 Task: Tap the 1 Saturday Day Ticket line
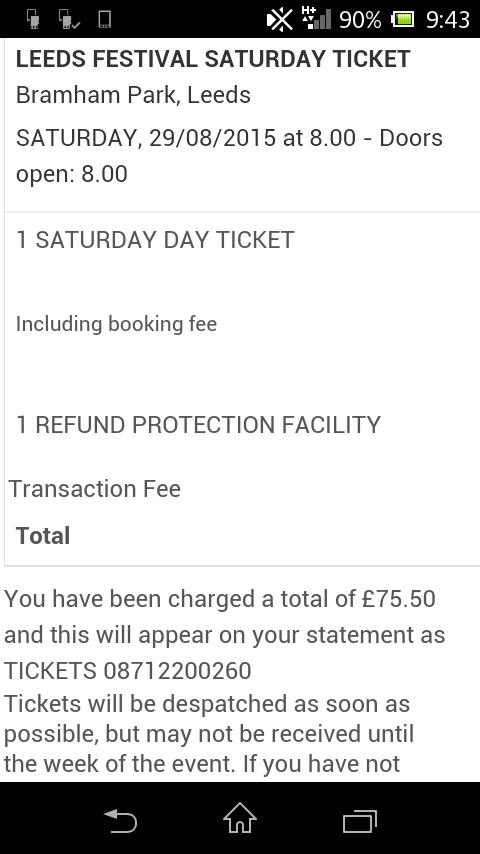coord(155,240)
